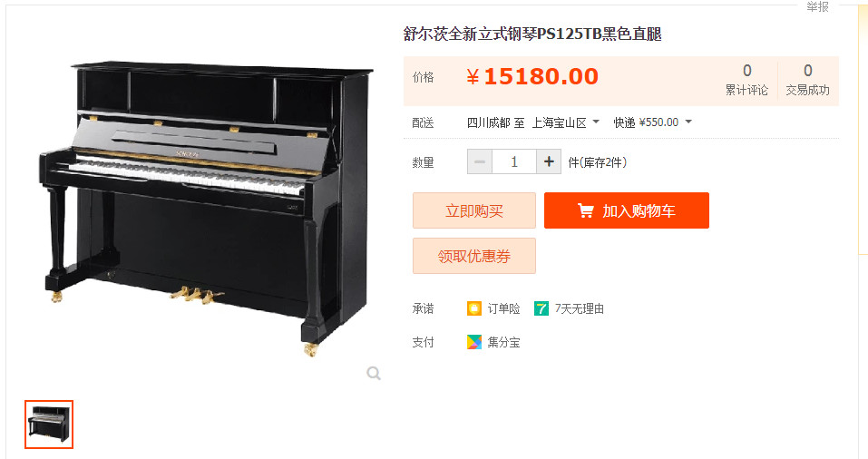868x459 pixels.
Task: Click the colorful 集分宝 payment icon
Action: click(x=473, y=342)
